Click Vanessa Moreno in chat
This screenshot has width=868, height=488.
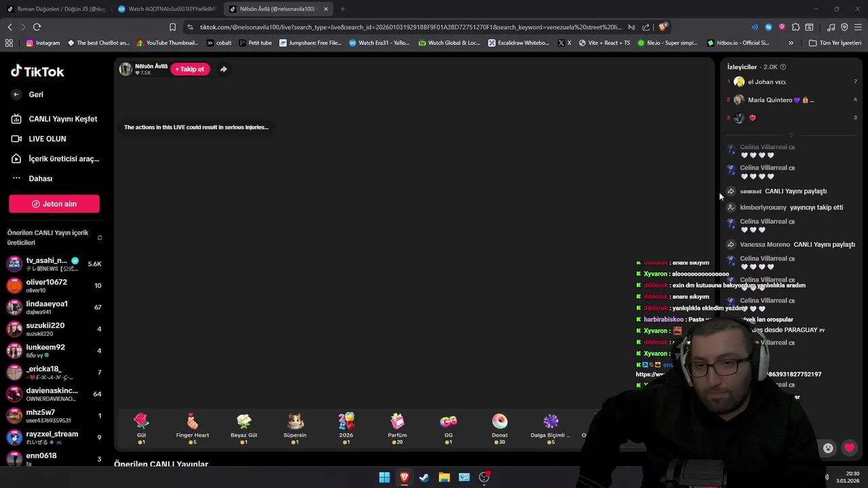(765, 245)
